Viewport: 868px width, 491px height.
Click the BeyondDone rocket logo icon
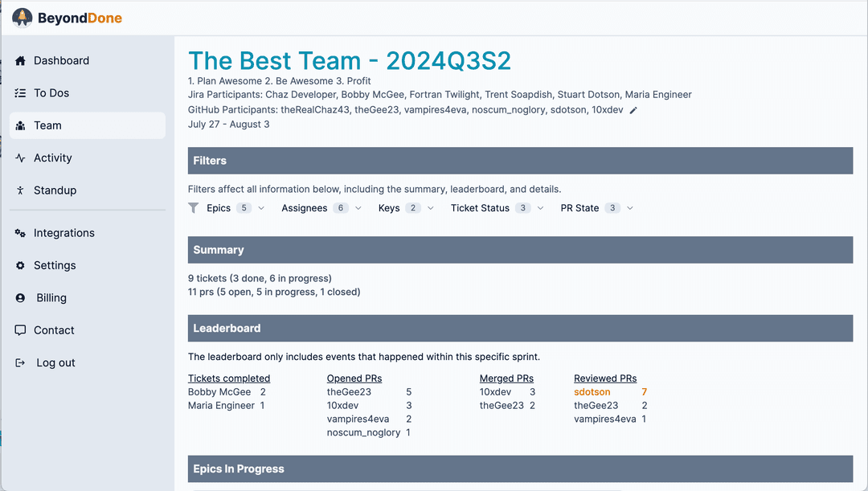point(23,18)
